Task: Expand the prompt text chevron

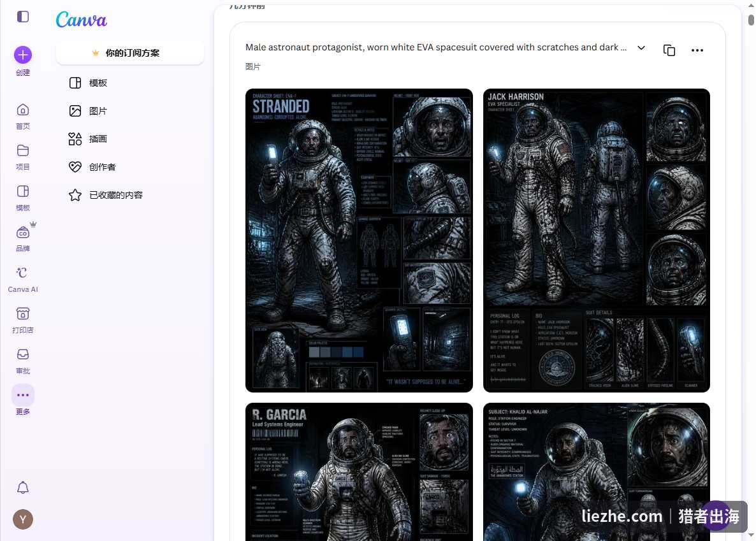Action: 641,48
